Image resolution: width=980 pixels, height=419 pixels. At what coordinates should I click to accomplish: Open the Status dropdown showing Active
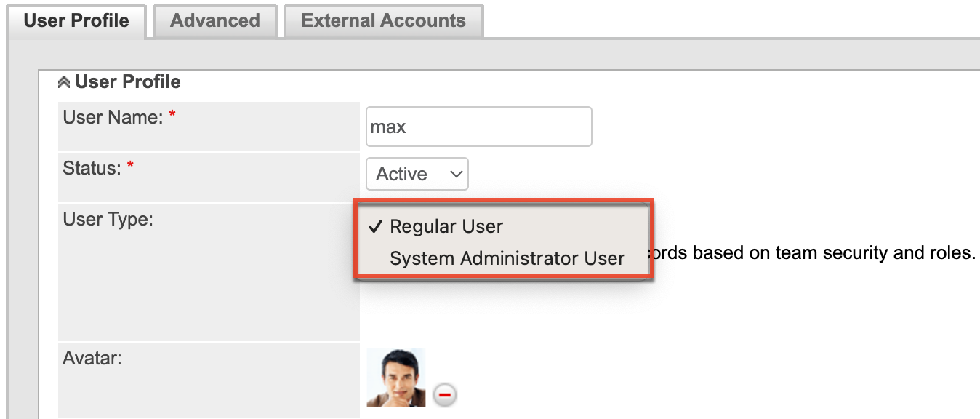click(x=417, y=174)
